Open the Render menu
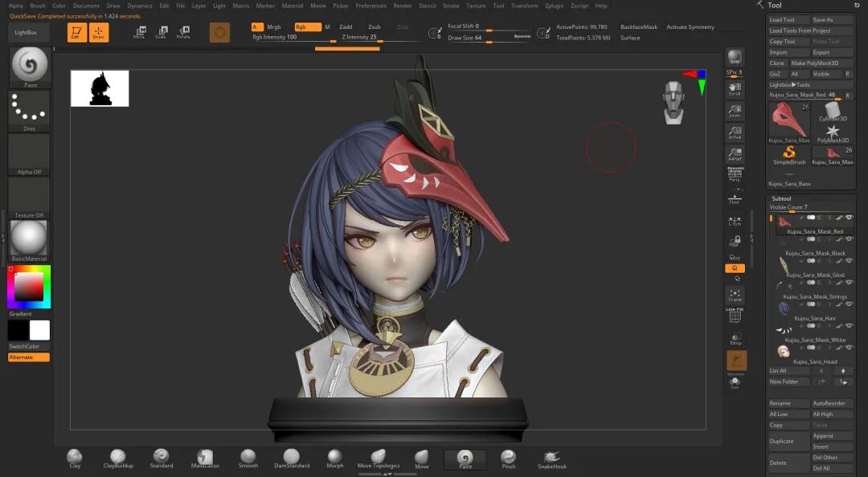The width and height of the screenshot is (868, 477). [x=403, y=6]
